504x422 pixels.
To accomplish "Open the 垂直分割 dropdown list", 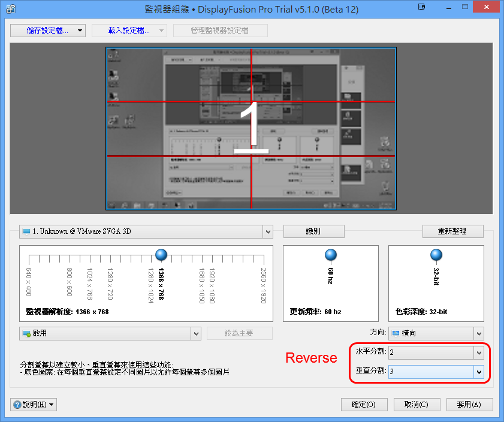I will tap(478, 372).
